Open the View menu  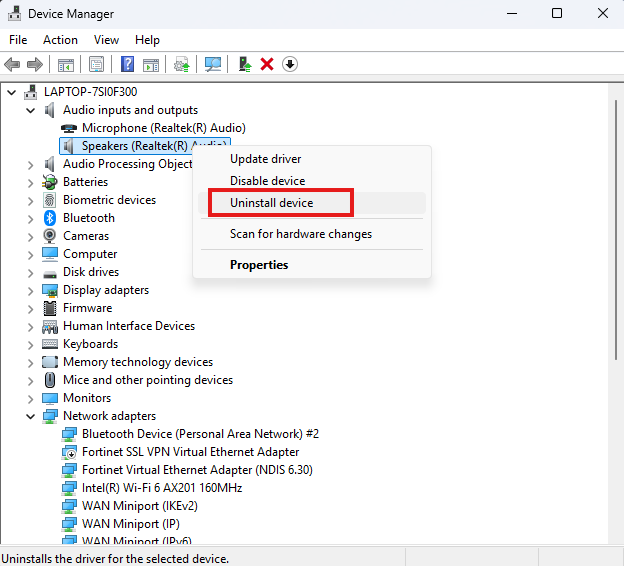click(x=106, y=40)
